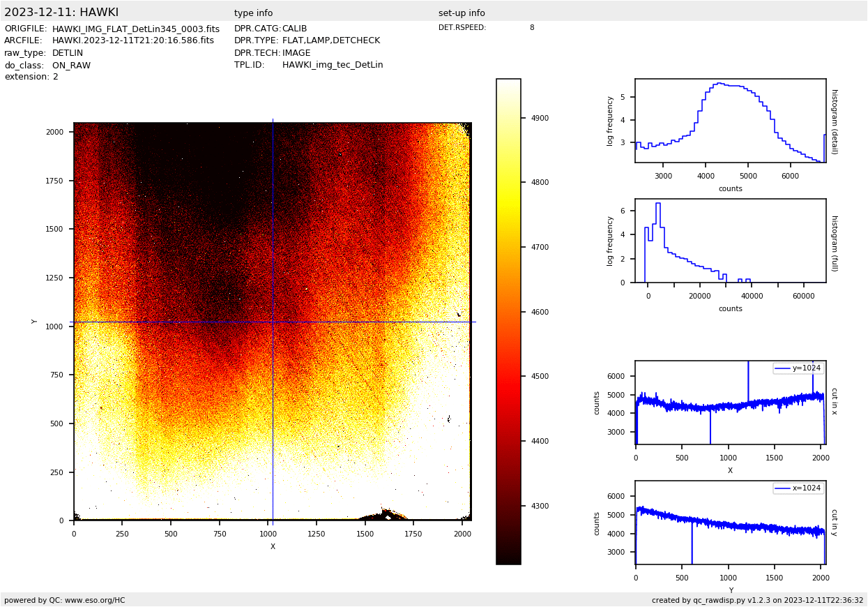Click the qc_rawdisp.py creation timestamp text
The width and height of the screenshot is (868, 607).
point(757,600)
